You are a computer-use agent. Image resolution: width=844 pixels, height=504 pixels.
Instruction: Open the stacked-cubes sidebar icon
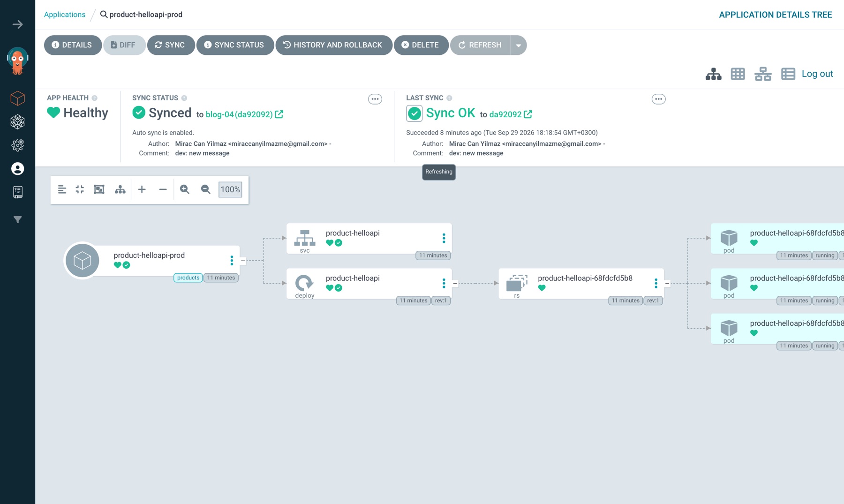[18, 122]
